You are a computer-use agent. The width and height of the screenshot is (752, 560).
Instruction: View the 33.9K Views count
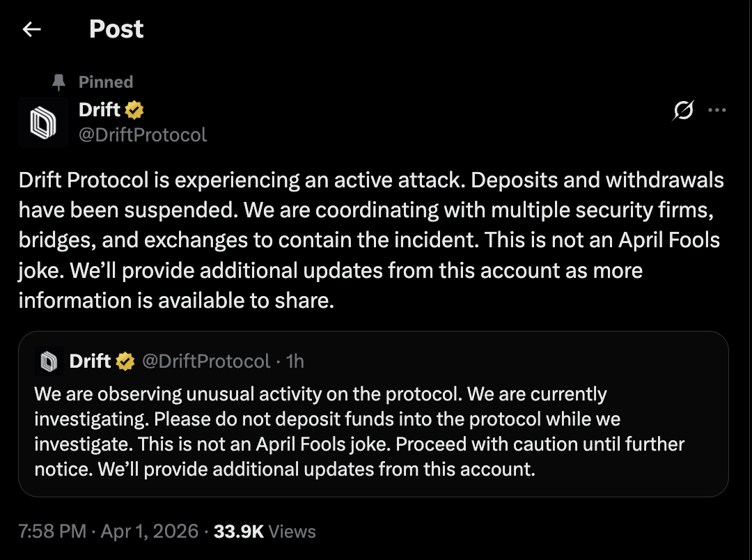[265, 531]
